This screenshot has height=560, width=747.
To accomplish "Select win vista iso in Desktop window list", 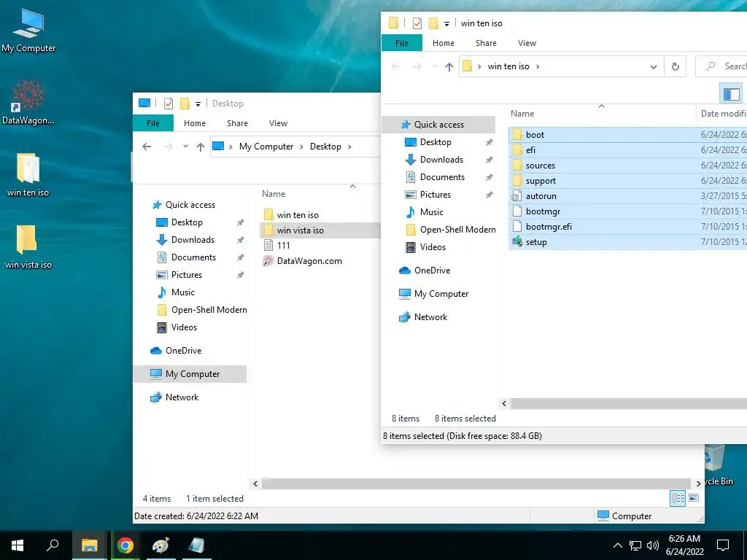I will [x=320, y=230].
